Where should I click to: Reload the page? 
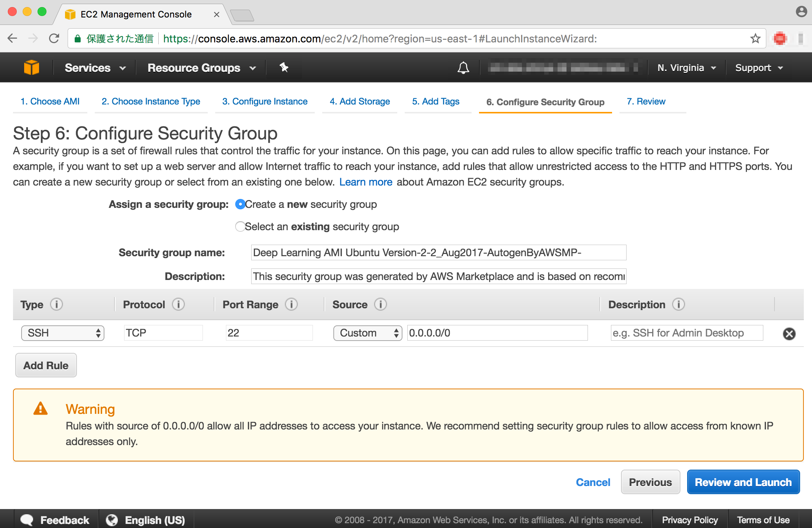pyautogui.click(x=54, y=38)
